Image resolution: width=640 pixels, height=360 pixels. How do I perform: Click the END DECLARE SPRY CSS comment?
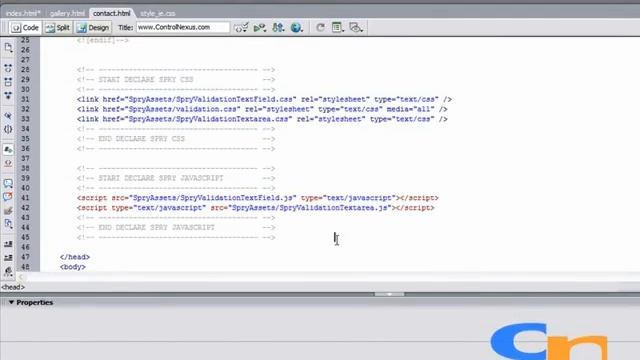176,139
